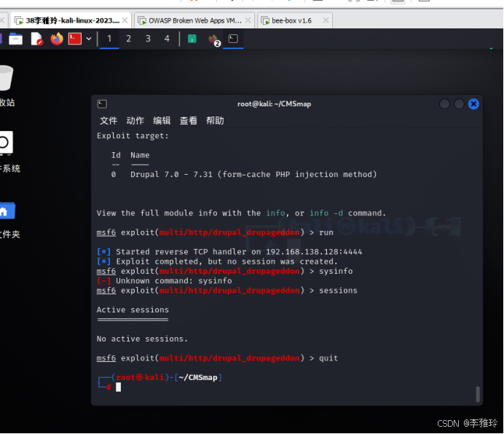The image size is (504, 434).
Task: Close the OWASP Broken Web Apps tab
Action: [248, 20]
